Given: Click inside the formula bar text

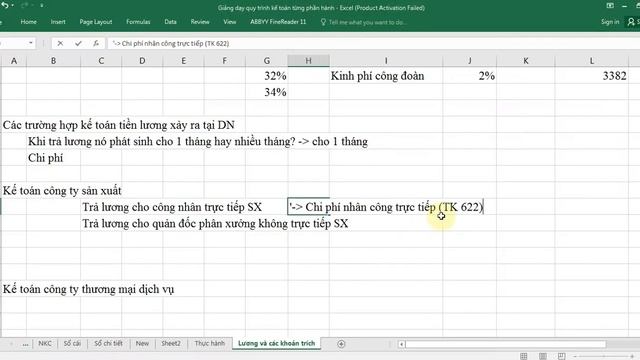Looking at the screenshot, I should coord(171,43).
